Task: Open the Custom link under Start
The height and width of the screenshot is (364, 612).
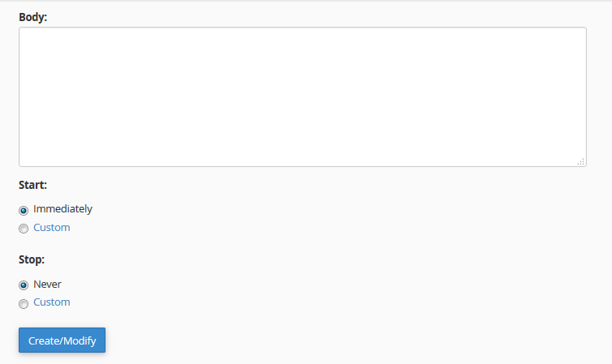Action: pos(51,227)
